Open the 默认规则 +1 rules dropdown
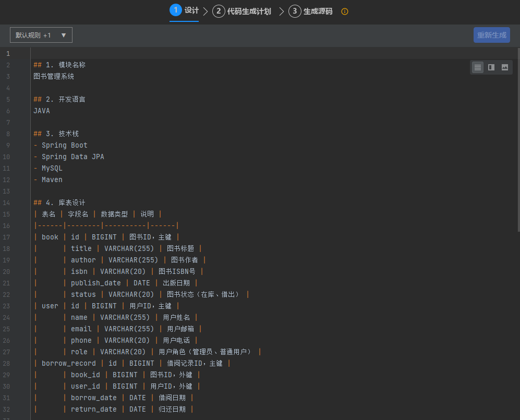The height and width of the screenshot is (420, 520). click(41, 35)
